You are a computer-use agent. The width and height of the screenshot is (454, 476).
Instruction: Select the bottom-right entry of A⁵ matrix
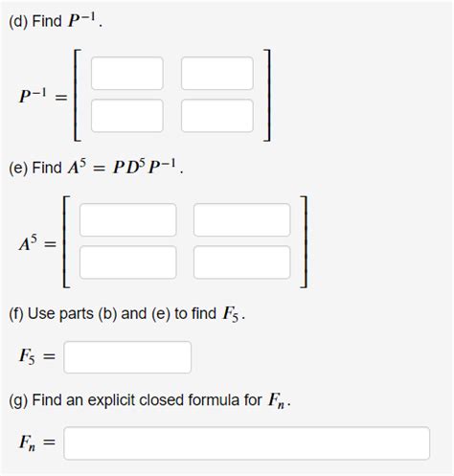241,262
